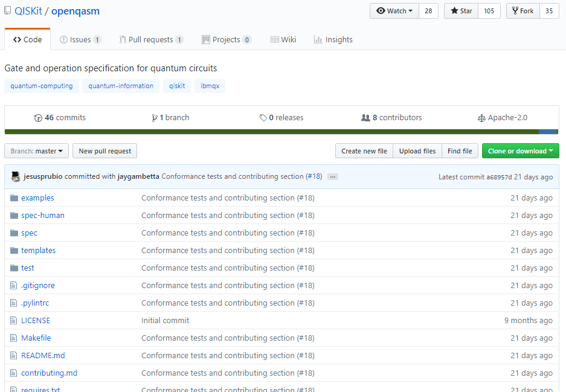The height and width of the screenshot is (392, 566).
Task: Click the license scale icon by Apache-2.0
Action: click(x=481, y=118)
